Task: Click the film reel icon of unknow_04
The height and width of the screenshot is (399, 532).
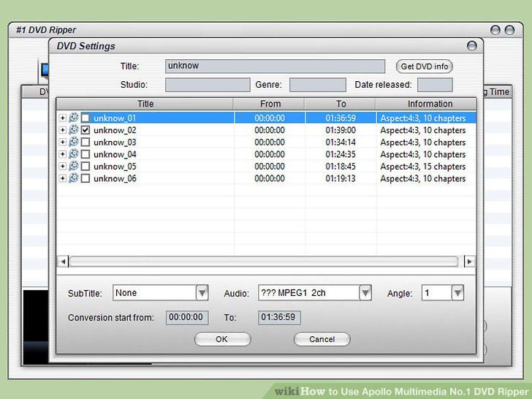Action: click(74, 154)
